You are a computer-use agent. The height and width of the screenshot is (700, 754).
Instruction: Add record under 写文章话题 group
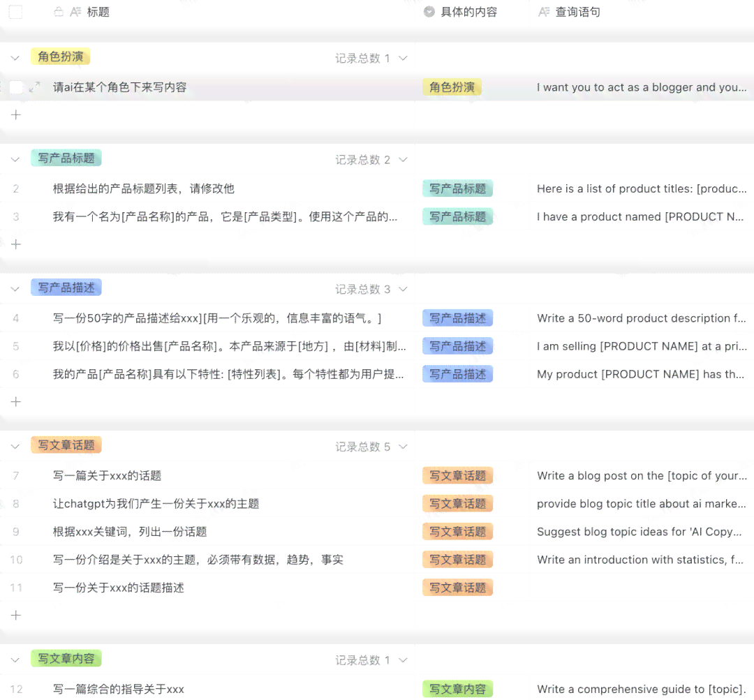coord(16,615)
